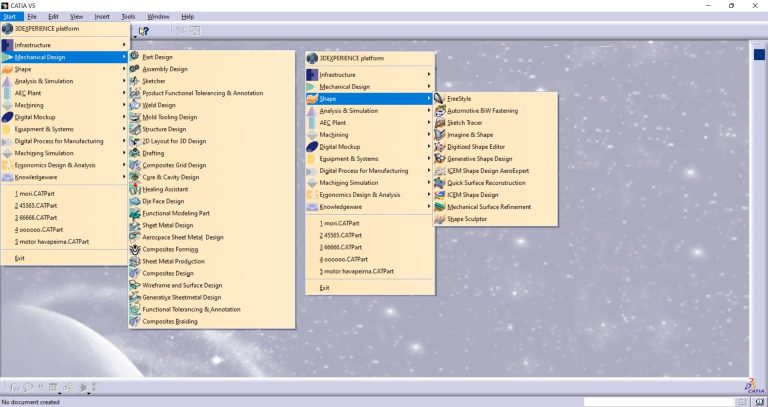
Task: Click the CATIA logo in bottom corner
Action: 754,385
